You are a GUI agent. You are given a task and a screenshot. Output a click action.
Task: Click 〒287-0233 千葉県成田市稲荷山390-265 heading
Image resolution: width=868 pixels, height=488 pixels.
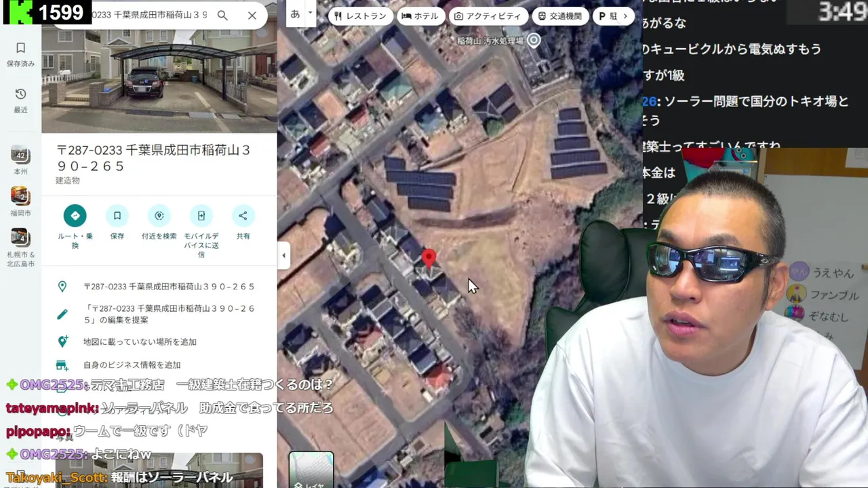pyautogui.click(x=153, y=157)
